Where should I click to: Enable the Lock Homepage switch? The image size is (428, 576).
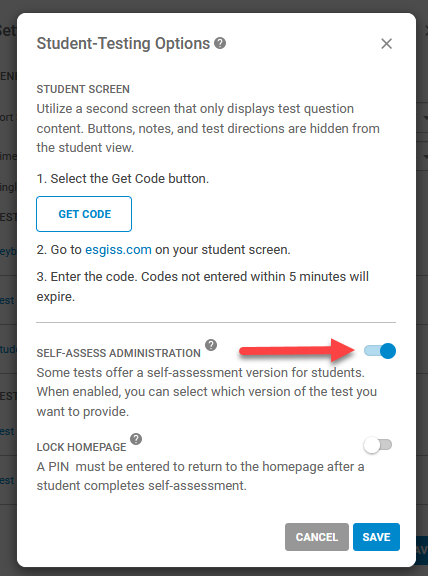(x=378, y=445)
